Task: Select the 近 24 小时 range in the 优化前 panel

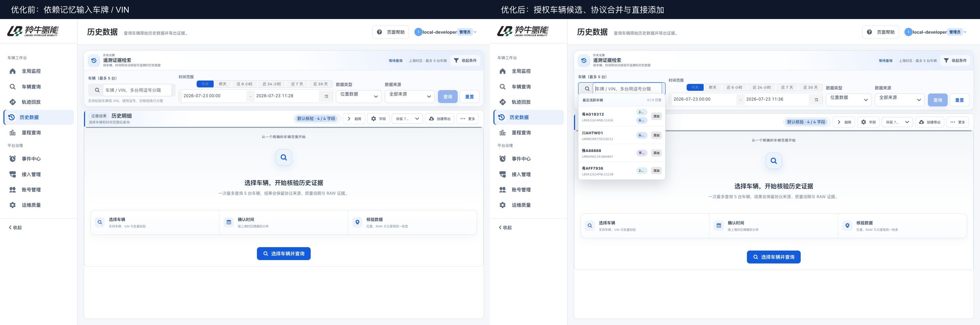Action: (272, 84)
